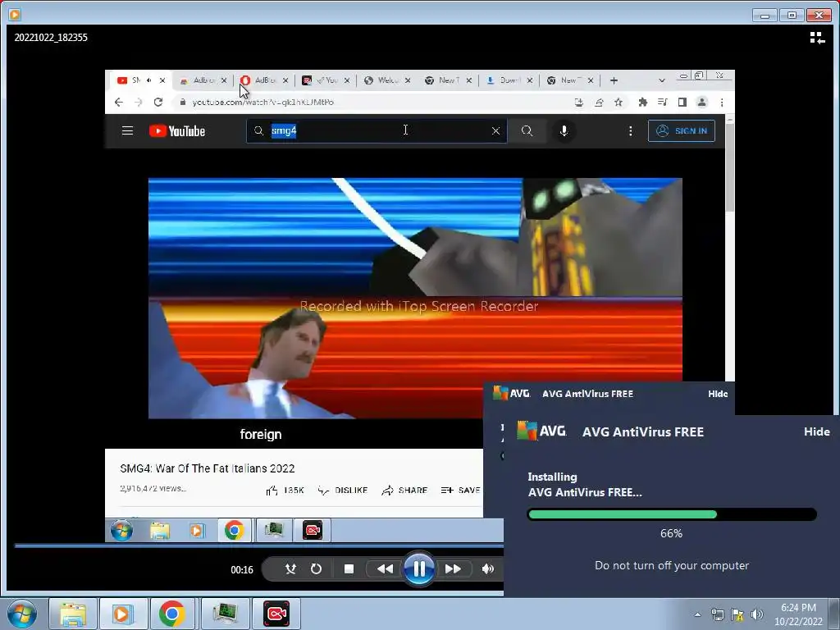Screen dimensions: 840x630
Task: Open a new Chrome tab
Action: [614, 80]
